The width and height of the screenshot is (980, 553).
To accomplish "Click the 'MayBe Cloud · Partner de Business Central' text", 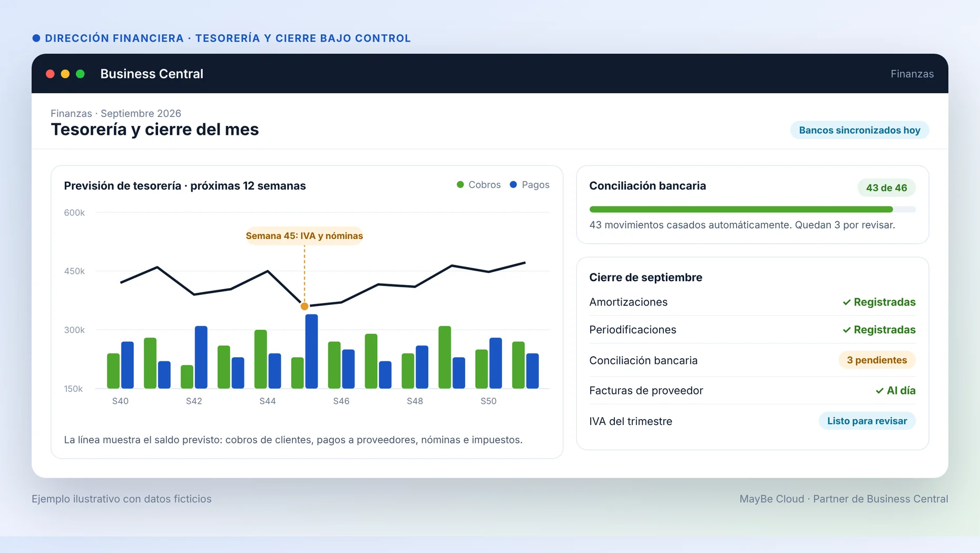I will [844, 499].
